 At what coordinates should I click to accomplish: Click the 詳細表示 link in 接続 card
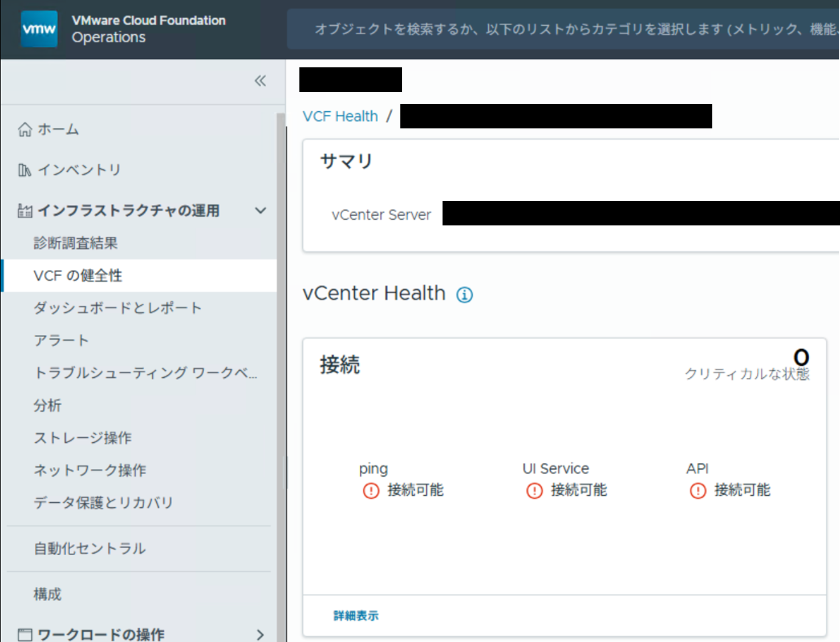(356, 616)
